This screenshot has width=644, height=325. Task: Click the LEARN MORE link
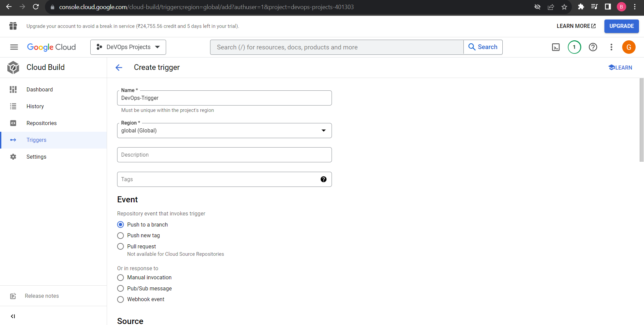[576, 26]
